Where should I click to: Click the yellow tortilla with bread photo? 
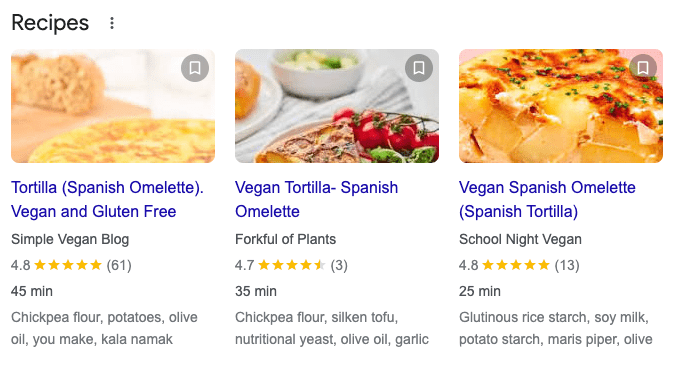click(113, 106)
